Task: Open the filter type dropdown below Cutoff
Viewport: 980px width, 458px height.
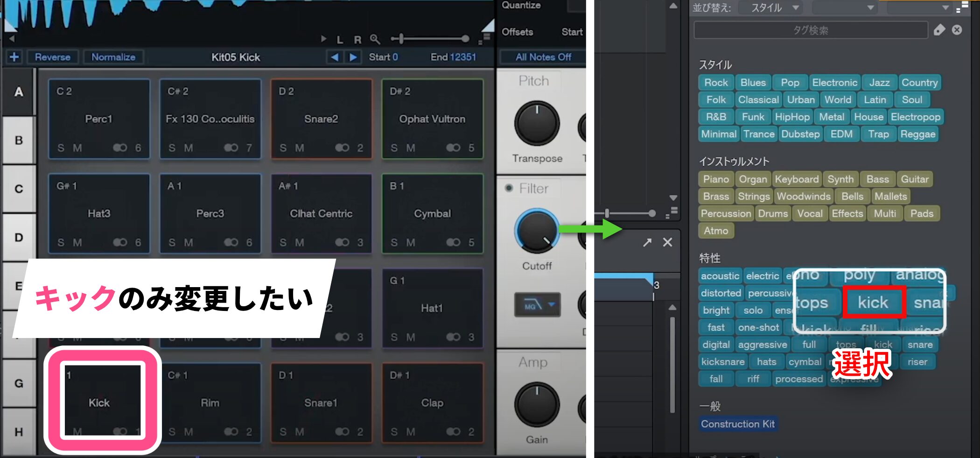Action: [537, 305]
